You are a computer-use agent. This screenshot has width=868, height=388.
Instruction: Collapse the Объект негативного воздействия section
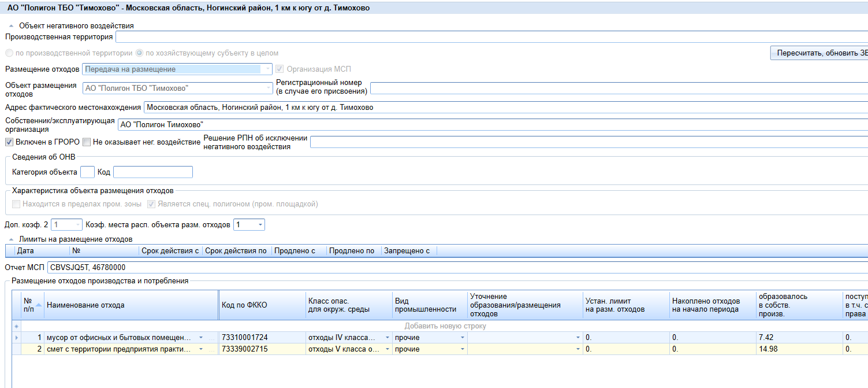coord(11,26)
